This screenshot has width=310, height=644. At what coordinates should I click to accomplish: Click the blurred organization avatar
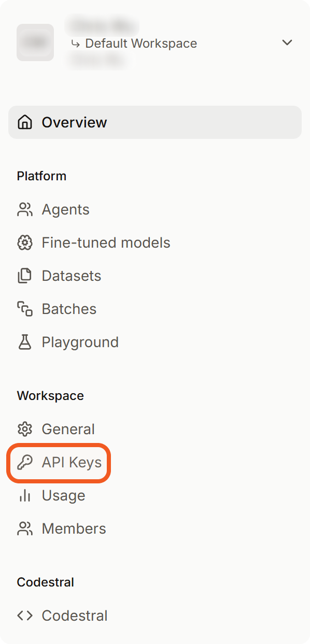35,42
